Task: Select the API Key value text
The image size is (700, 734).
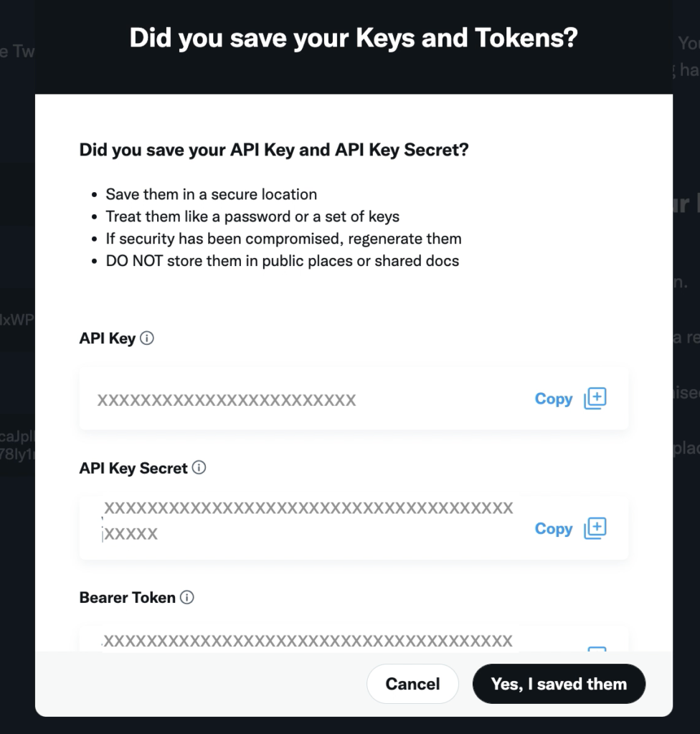Action: coord(227,400)
